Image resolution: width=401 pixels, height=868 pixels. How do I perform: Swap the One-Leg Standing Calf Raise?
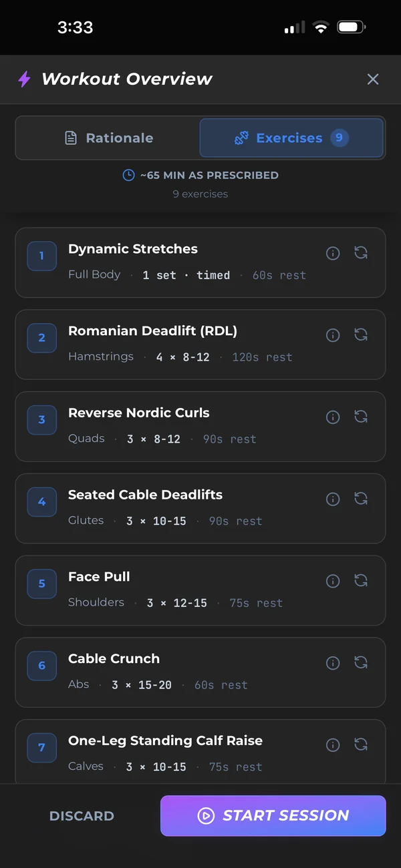[361, 745]
